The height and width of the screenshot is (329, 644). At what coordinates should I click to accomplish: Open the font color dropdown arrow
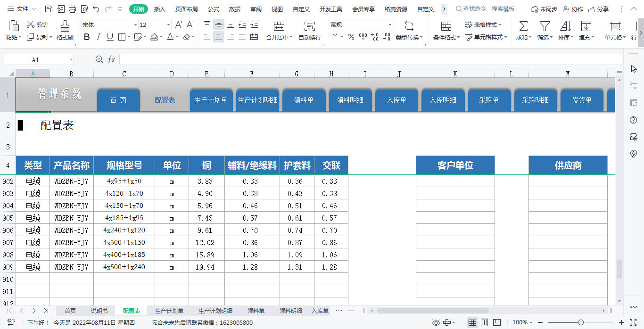pyautogui.click(x=177, y=37)
